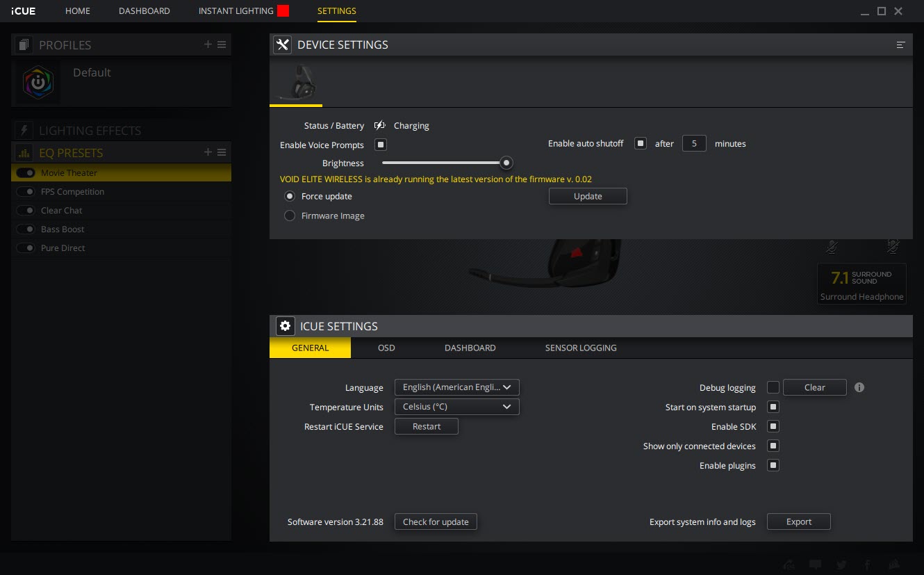
Task: Enable the Debug logging checkbox
Action: 773,387
